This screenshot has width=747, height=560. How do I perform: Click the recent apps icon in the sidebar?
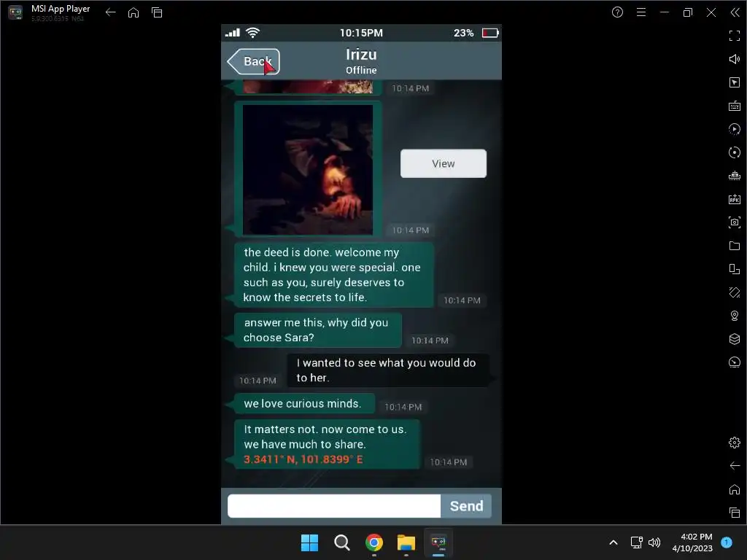735,513
